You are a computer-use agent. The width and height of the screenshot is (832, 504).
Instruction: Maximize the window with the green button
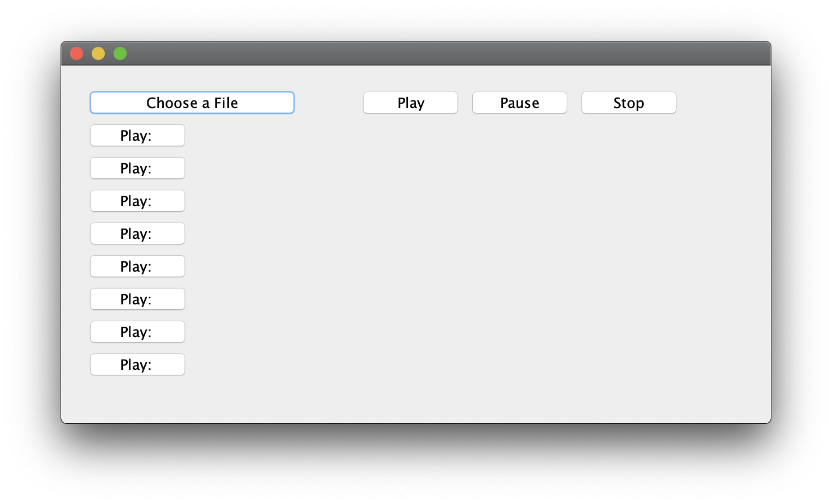pos(120,53)
